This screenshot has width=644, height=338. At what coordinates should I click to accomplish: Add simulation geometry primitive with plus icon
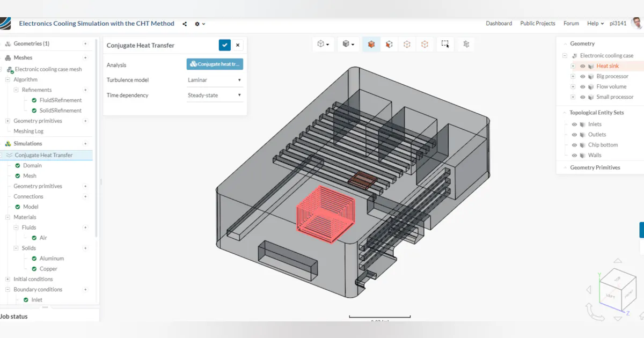[x=85, y=186]
